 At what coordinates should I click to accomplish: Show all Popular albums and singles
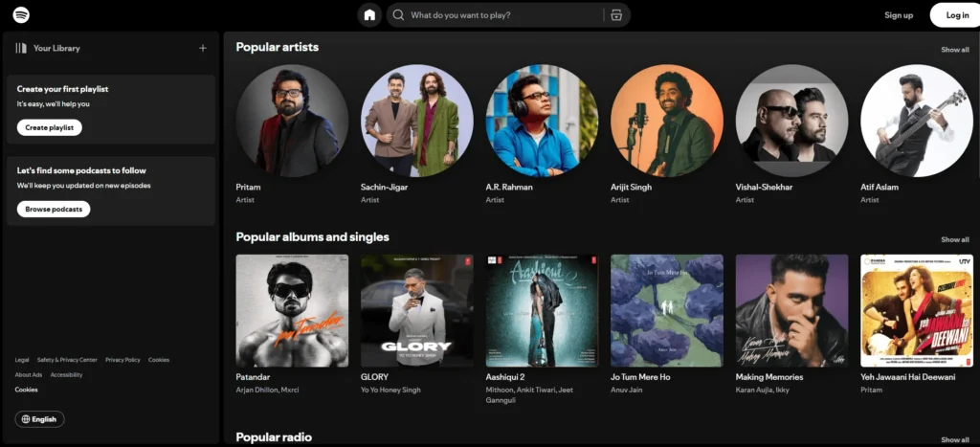pos(954,239)
